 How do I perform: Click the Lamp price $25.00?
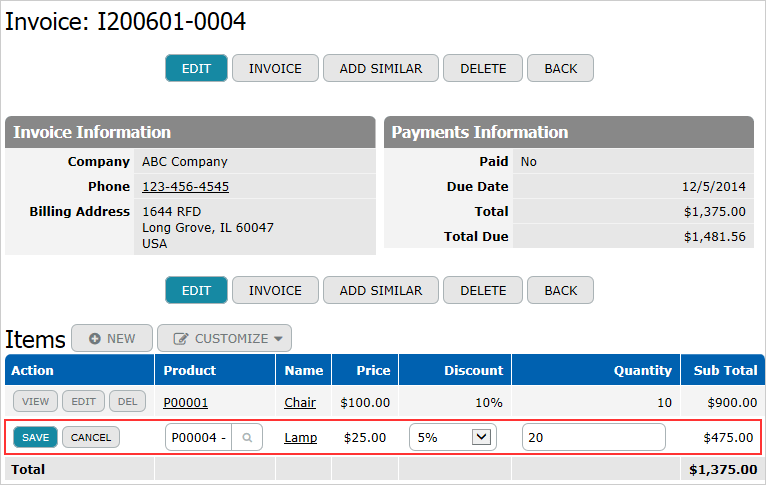click(x=365, y=438)
